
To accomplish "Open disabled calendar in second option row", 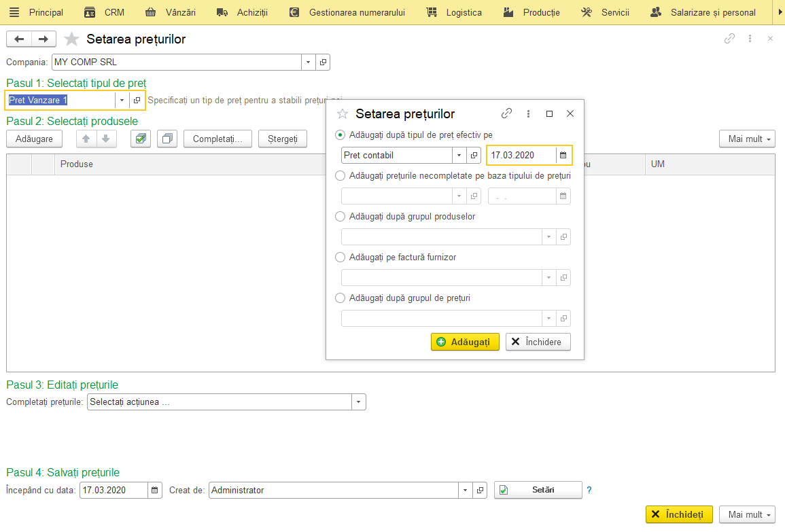I will pos(563,196).
